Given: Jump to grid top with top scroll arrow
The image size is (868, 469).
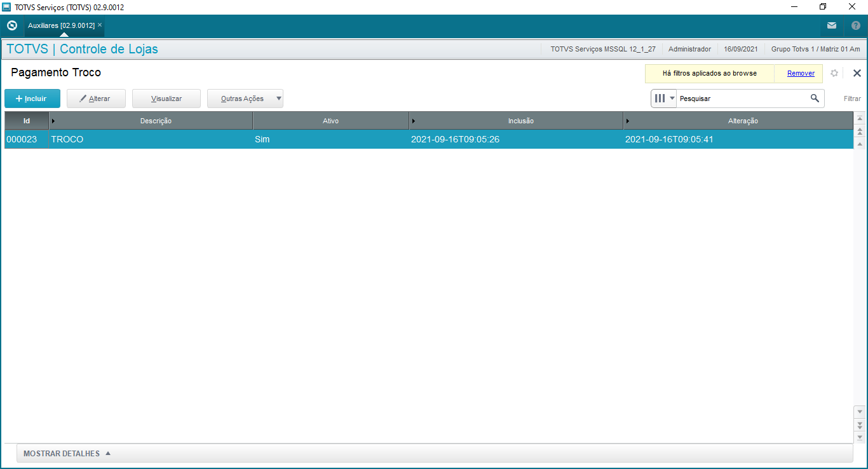Looking at the screenshot, I should (x=860, y=118).
